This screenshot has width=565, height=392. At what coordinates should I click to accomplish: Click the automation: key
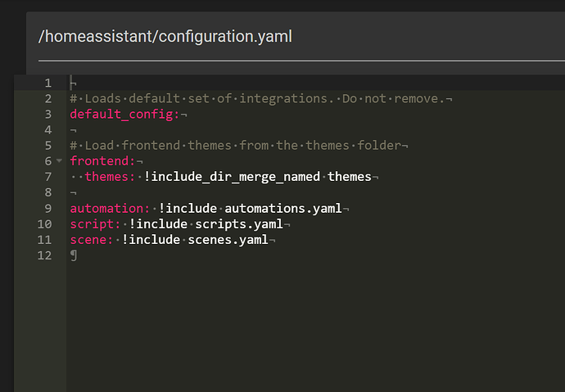[x=110, y=209]
